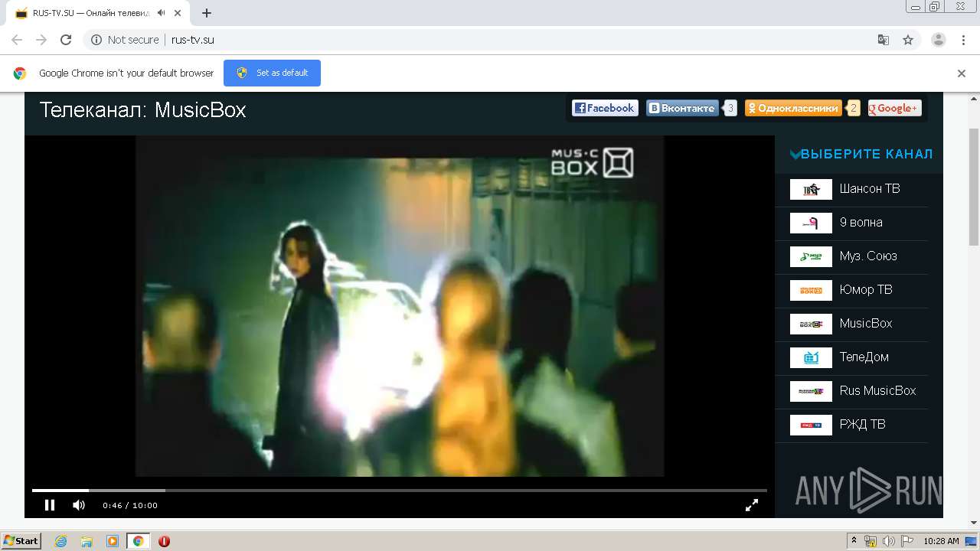
Task: Share page on Facebook
Action: 604,109
